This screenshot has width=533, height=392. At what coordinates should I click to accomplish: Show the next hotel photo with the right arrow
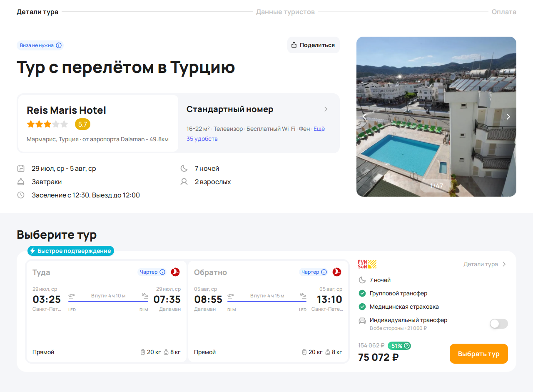[x=508, y=117]
